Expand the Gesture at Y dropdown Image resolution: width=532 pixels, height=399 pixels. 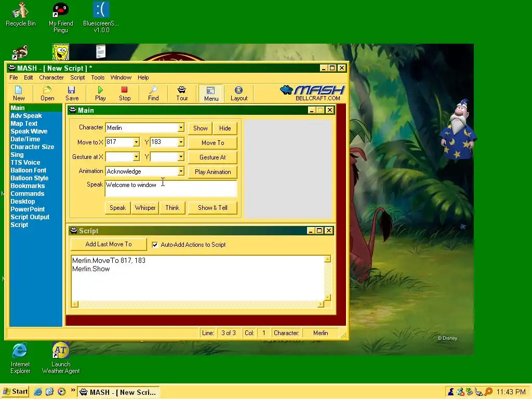[181, 157]
